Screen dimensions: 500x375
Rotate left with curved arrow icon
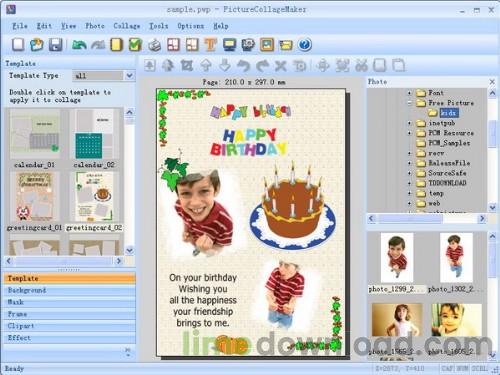coord(243,65)
